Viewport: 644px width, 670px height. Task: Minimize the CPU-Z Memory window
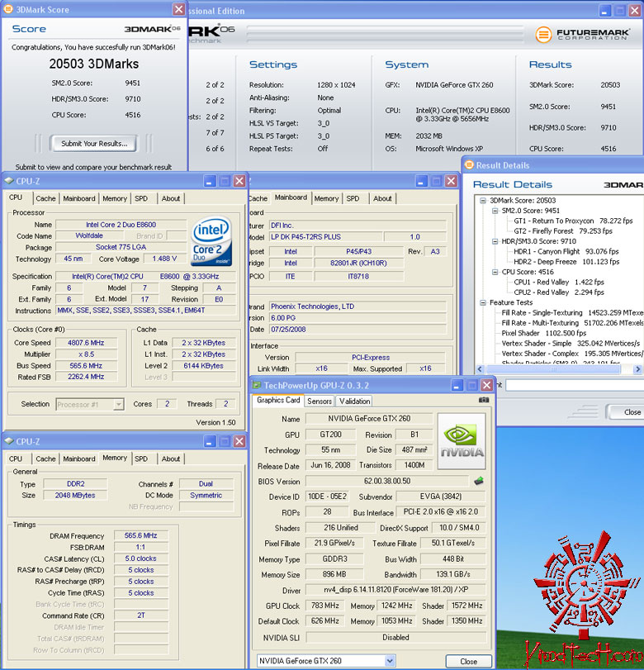[x=210, y=441]
